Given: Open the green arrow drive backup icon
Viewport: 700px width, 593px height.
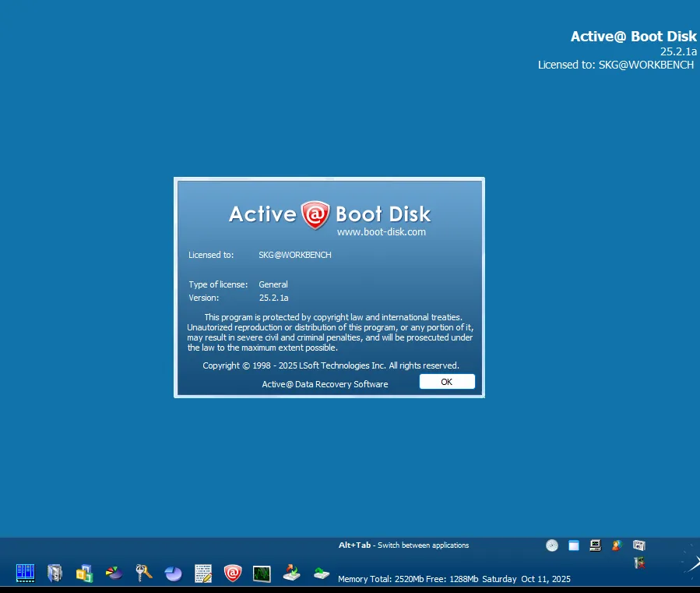Looking at the screenshot, I should coord(321,573).
